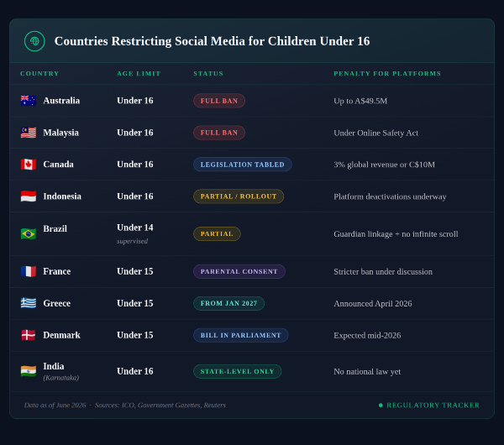This screenshot has width=504, height=445.
Task: Click the No national law yet text
Action: [367, 371]
